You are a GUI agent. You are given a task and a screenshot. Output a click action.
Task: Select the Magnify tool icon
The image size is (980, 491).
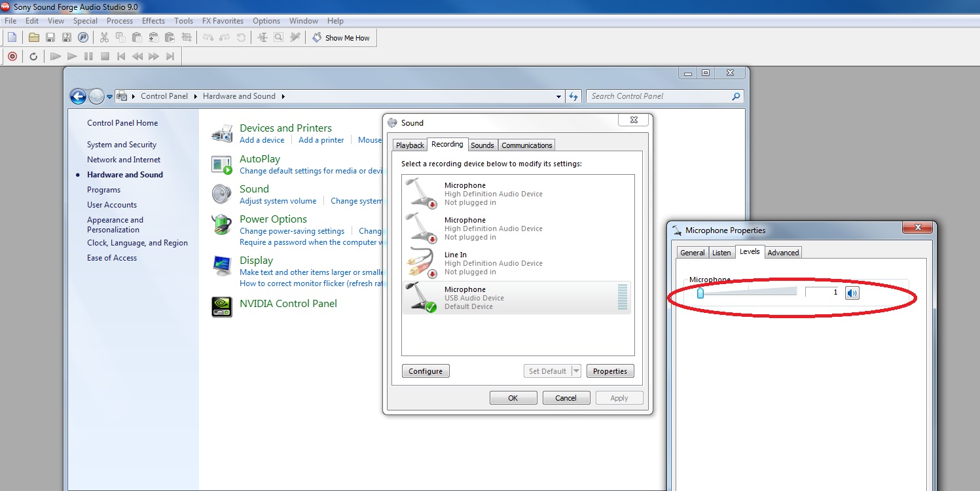pyautogui.click(x=279, y=38)
